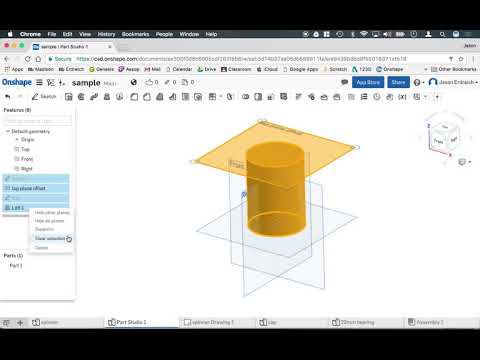
Task: Click the globe icon next to document name
Action: click(x=134, y=82)
